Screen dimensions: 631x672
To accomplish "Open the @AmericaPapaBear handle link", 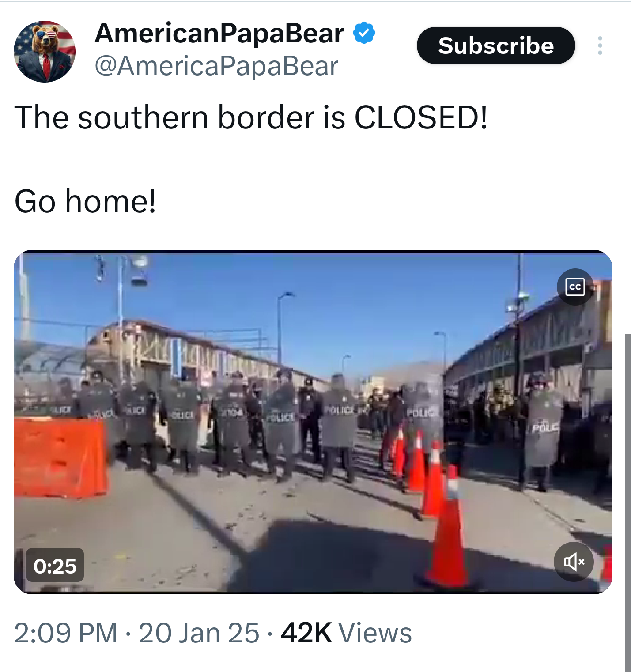I will pyautogui.click(x=216, y=66).
